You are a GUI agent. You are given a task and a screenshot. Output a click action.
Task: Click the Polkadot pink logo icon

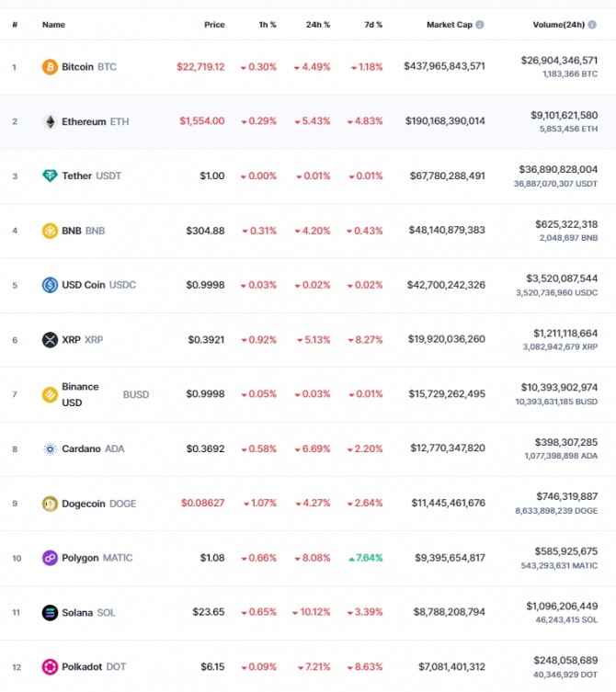(50, 667)
